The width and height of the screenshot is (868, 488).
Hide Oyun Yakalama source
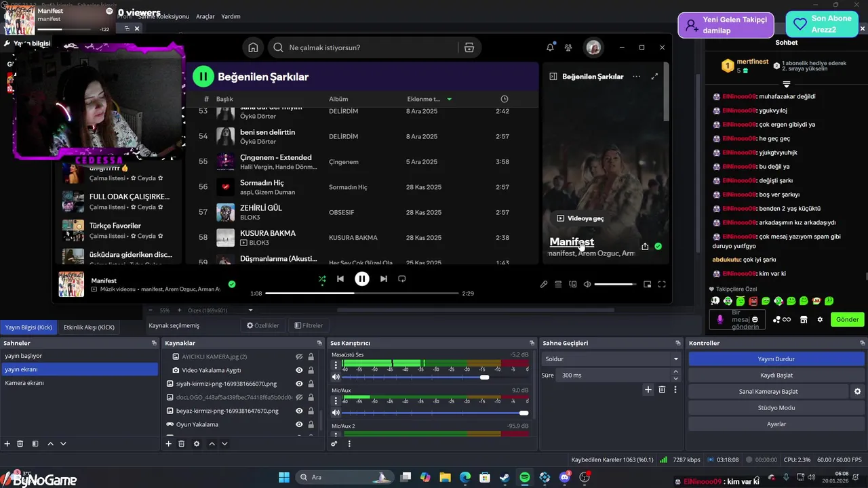[299, 424]
